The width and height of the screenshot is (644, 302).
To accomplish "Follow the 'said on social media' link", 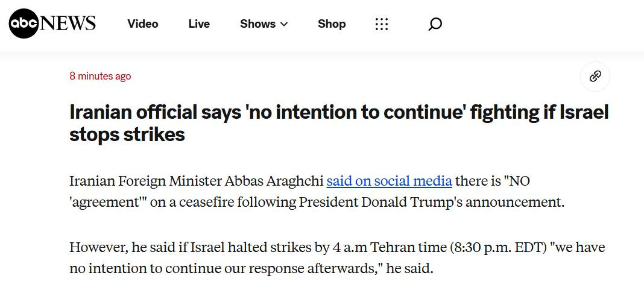I will coord(389,181).
